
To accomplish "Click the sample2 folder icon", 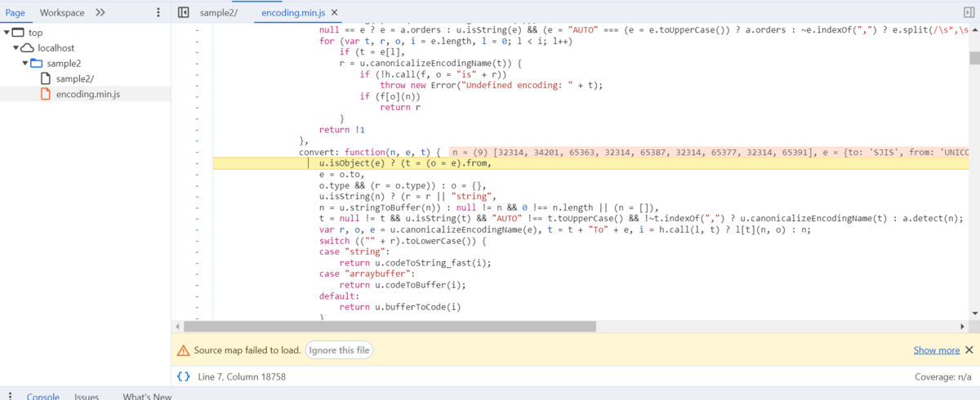I will tap(37, 64).
